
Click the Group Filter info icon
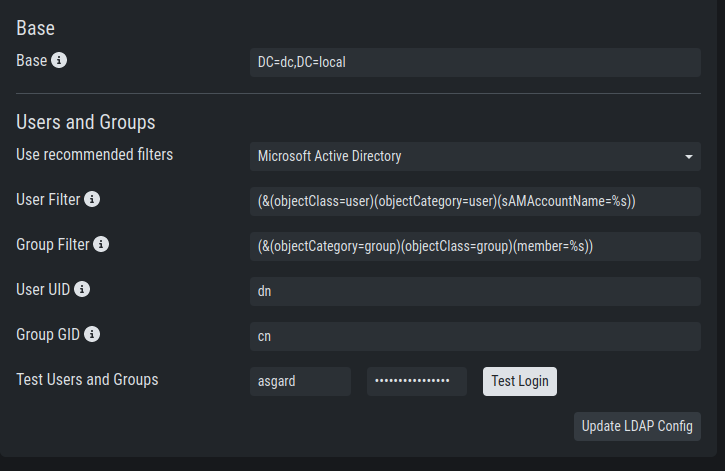[101, 244]
